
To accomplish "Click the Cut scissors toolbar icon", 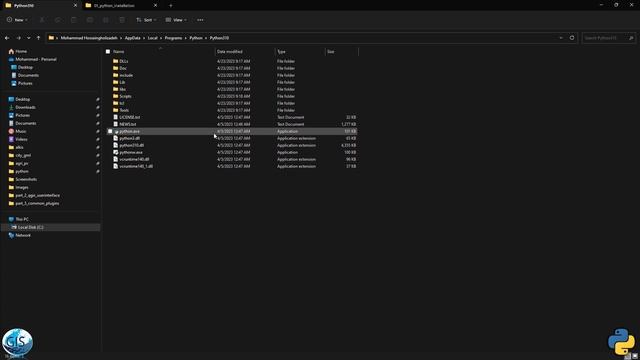I will [x=42, y=20].
